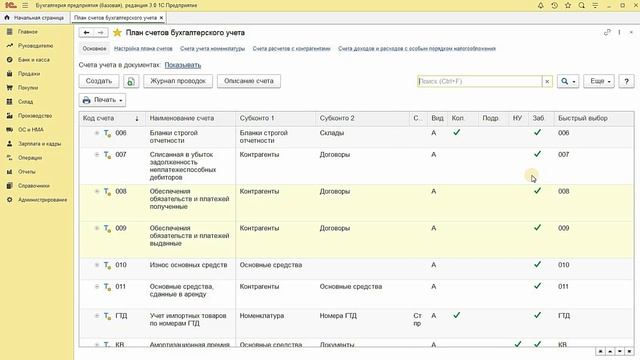
Task: Click Заб. checkmark in row 009
Action: pos(537,227)
